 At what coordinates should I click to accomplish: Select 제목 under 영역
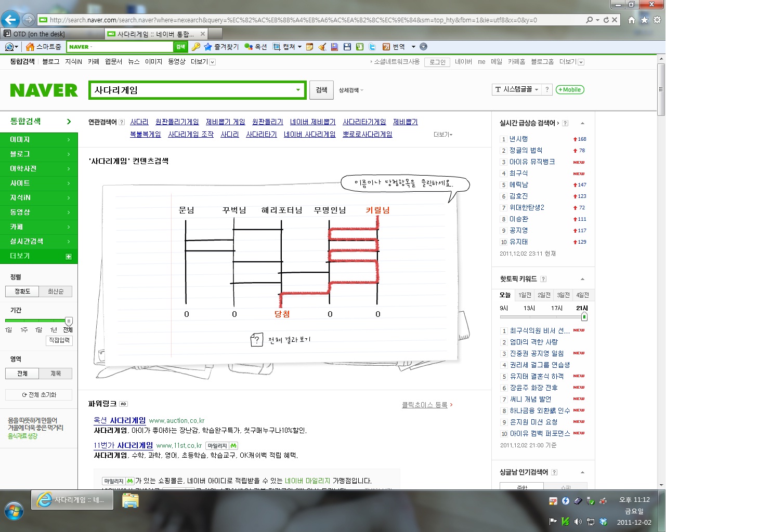[x=56, y=374]
